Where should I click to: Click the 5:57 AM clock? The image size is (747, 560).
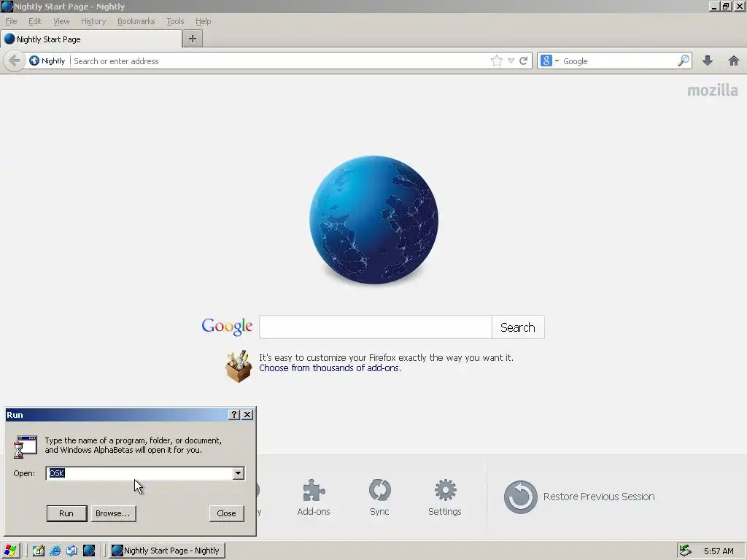(x=719, y=551)
